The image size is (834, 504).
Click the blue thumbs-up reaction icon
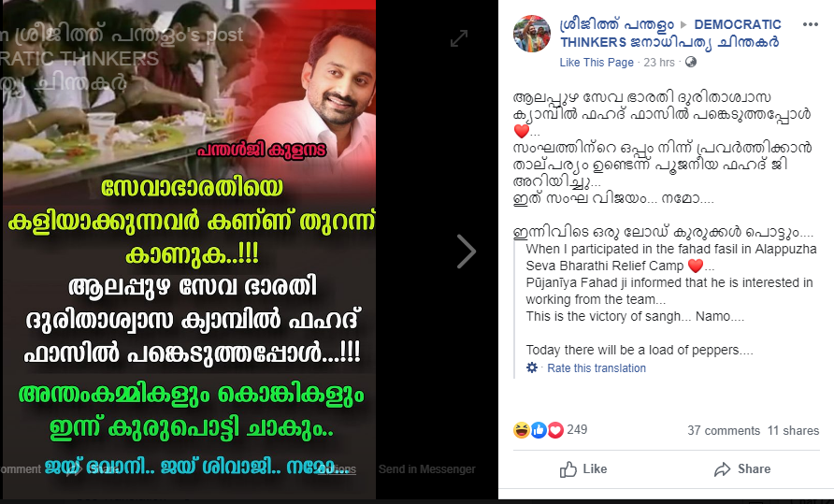[x=539, y=430]
